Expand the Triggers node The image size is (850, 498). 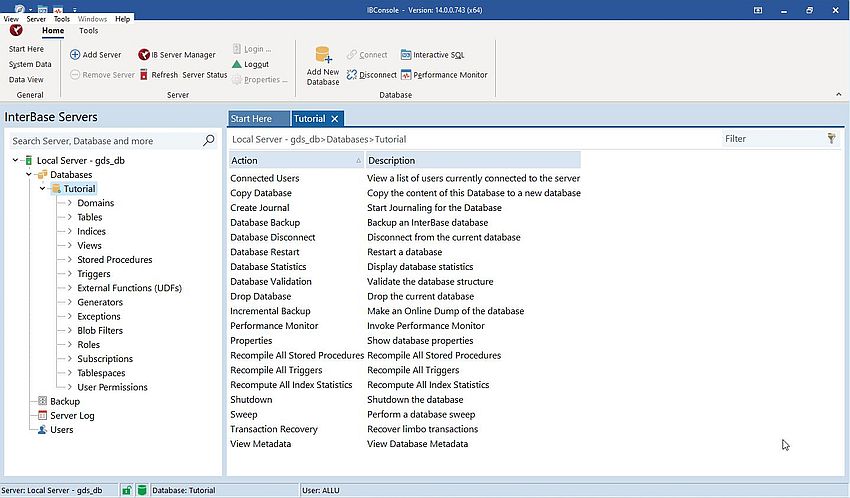(69, 274)
